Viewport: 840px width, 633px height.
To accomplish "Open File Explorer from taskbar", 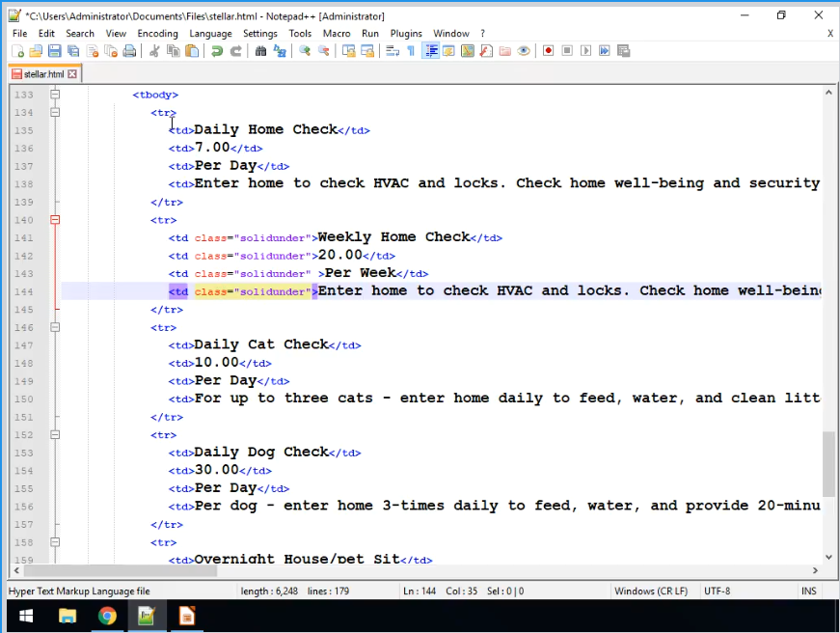I will click(x=68, y=616).
